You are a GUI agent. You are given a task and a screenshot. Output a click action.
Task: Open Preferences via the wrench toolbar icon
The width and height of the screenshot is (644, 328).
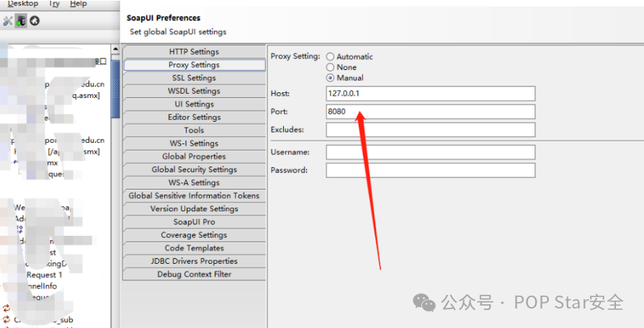pos(7,21)
